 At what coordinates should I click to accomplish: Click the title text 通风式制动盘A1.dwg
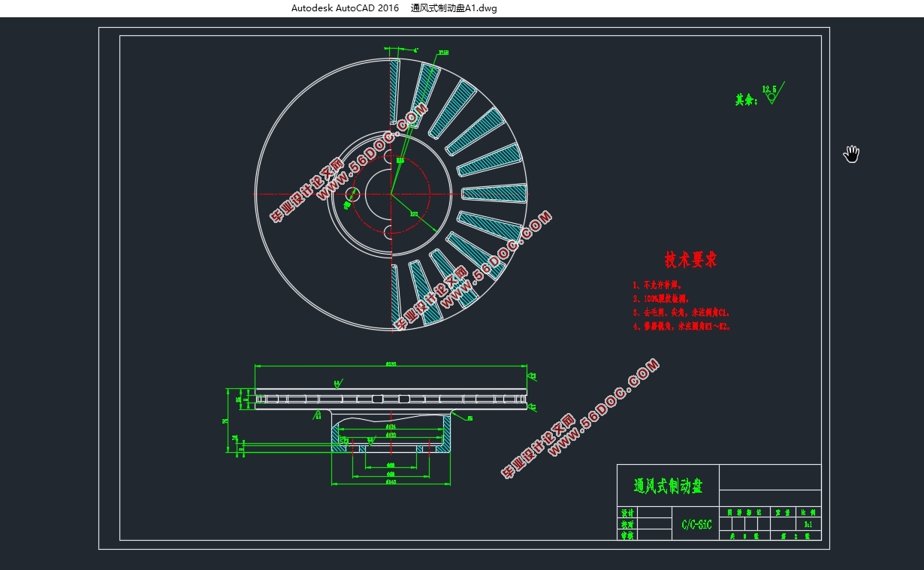pyautogui.click(x=454, y=8)
